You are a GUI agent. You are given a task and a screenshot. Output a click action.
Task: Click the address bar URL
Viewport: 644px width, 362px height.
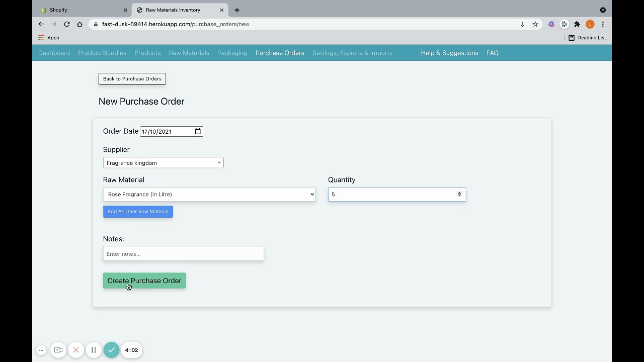176,24
